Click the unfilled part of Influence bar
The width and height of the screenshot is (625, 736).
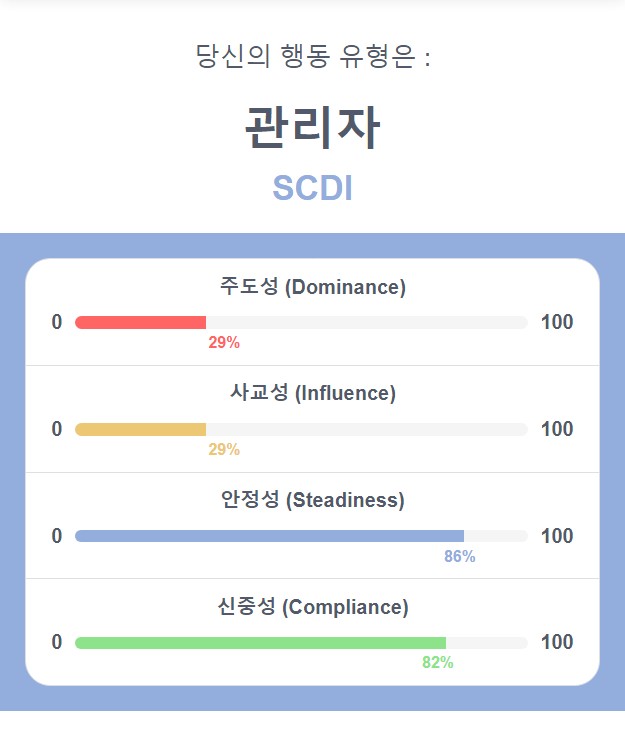tap(367, 429)
